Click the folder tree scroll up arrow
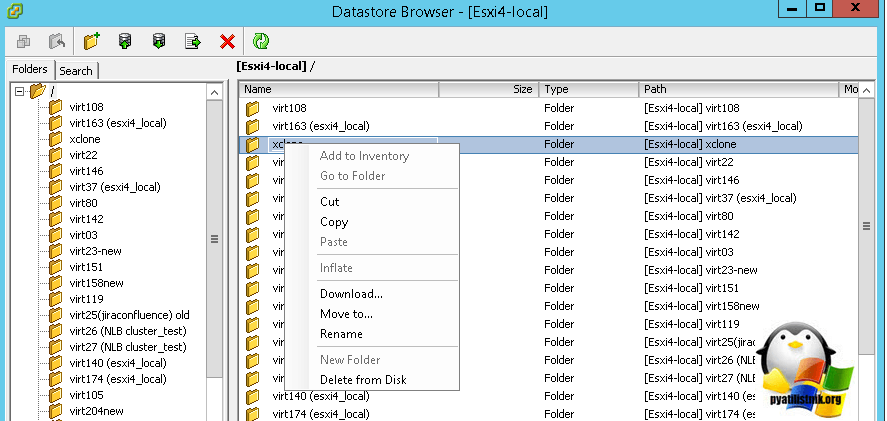The height and width of the screenshot is (421, 887). tap(214, 92)
